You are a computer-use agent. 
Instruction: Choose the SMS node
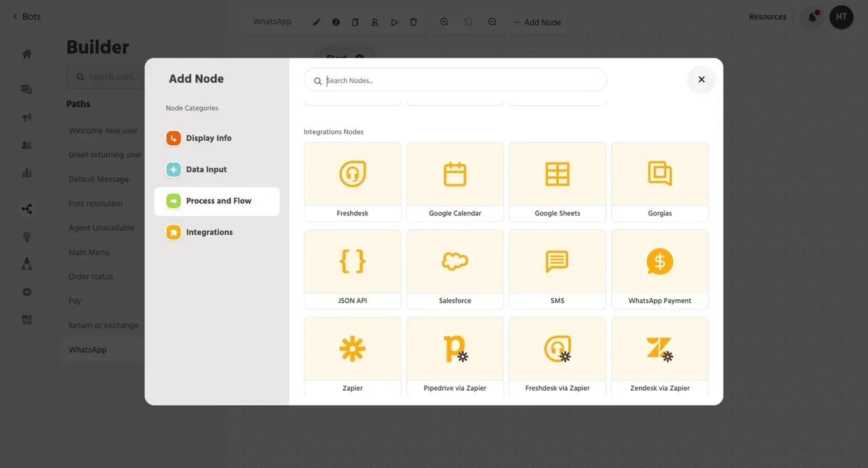tap(557, 269)
